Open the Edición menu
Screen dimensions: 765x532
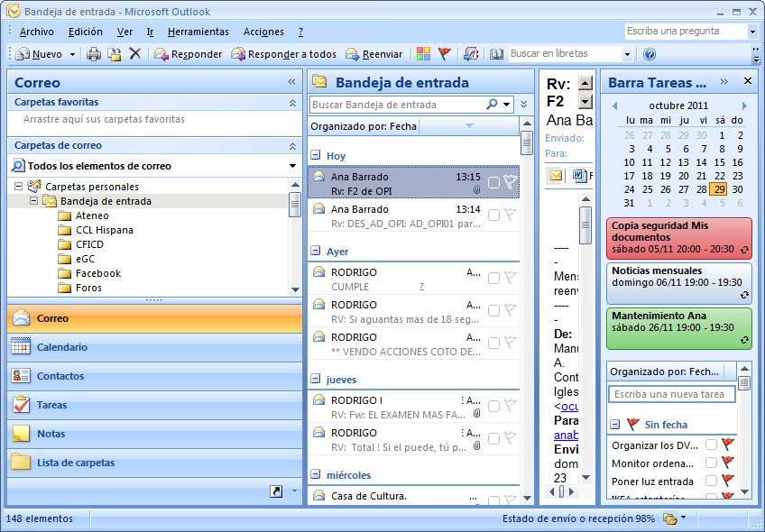pos(86,32)
